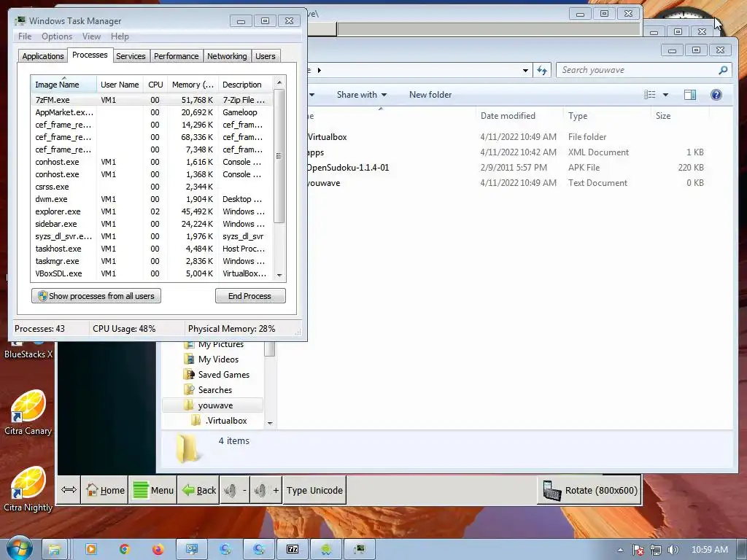Click the Menu button in YouWave toolbar

click(153, 490)
